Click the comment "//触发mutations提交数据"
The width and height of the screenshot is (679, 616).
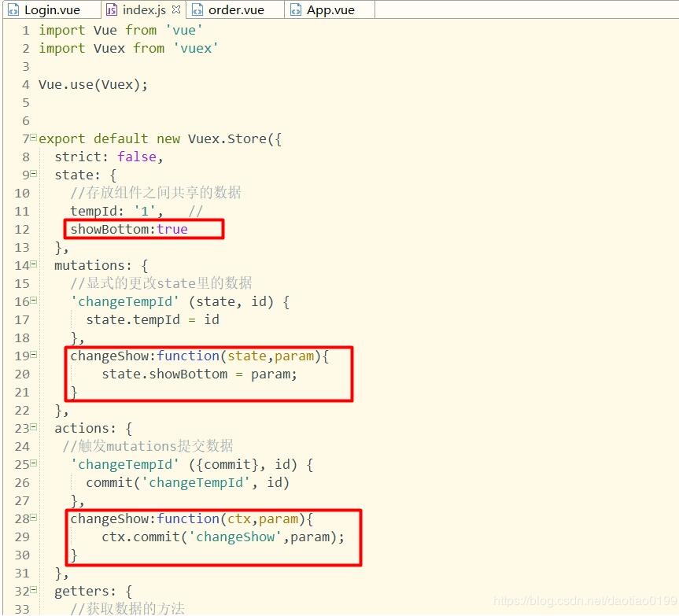point(148,446)
